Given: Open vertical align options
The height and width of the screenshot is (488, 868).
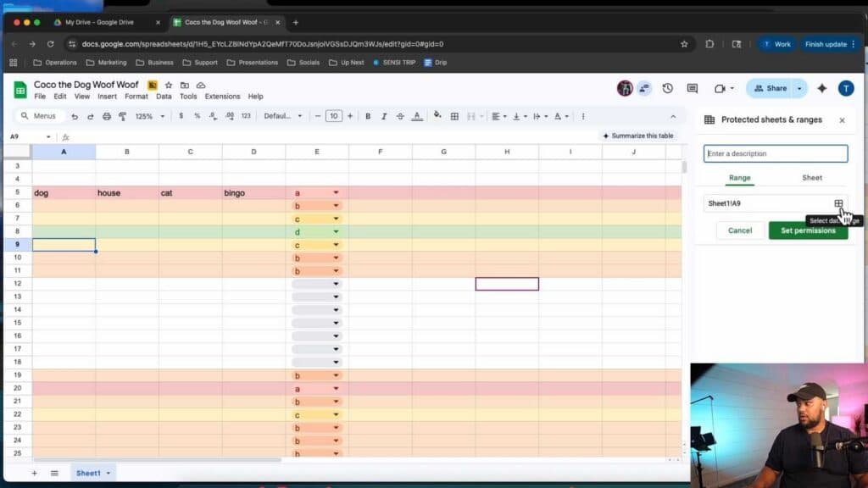Looking at the screenshot, I should click(520, 116).
